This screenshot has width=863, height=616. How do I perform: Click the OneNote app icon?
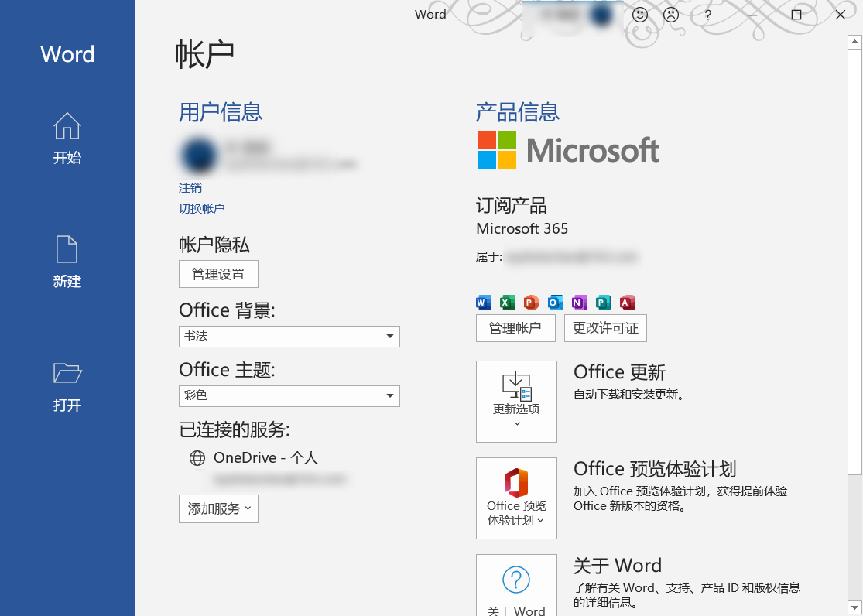[579, 303]
